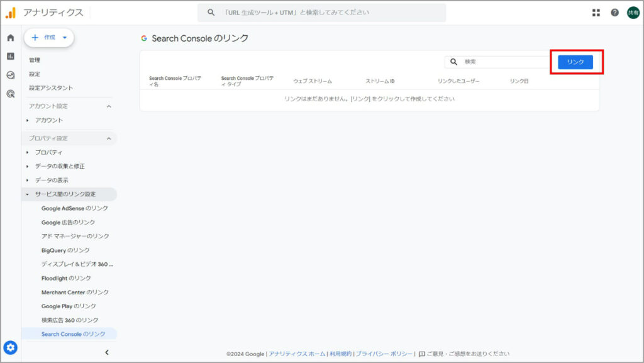Click the green account avatar
644x363 pixels.
(633, 13)
